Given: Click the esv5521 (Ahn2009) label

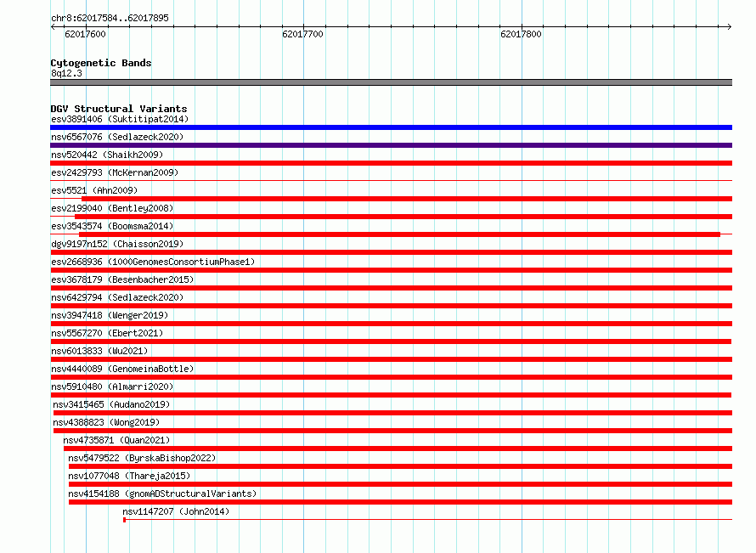Looking at the screenshot, I should 94,190.
